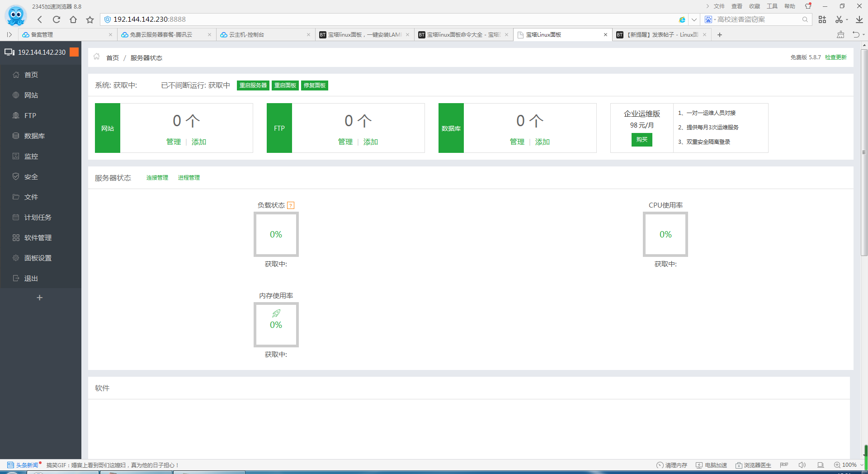The image size is (868, 474).
Task: Click the 重启面板 button
Action: tap(285, 85)
